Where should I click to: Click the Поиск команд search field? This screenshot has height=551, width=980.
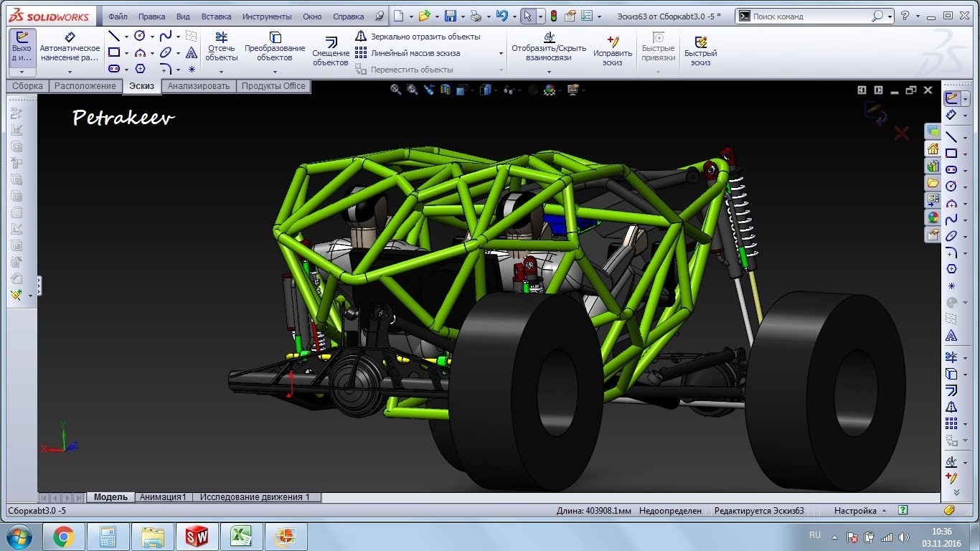811,16
